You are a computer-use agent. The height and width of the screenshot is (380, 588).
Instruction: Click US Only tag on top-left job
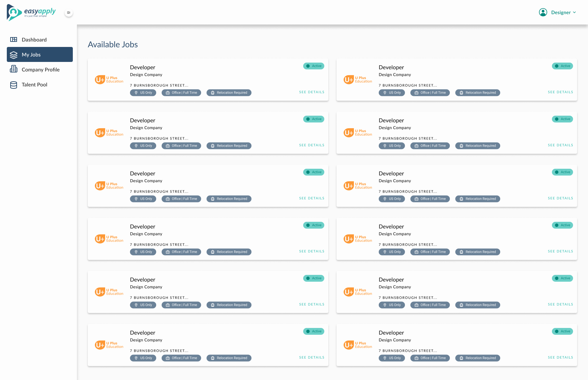point(143,93)
